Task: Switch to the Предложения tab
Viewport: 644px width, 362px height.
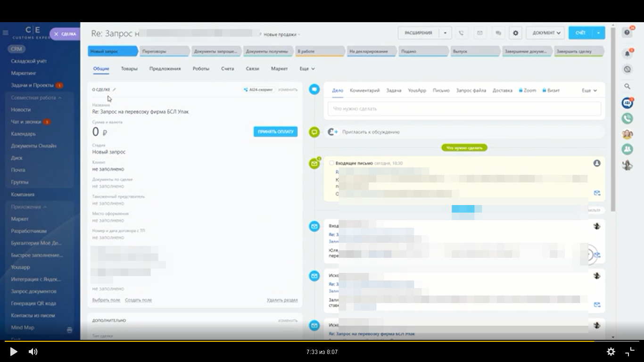Action: [165, 69]
